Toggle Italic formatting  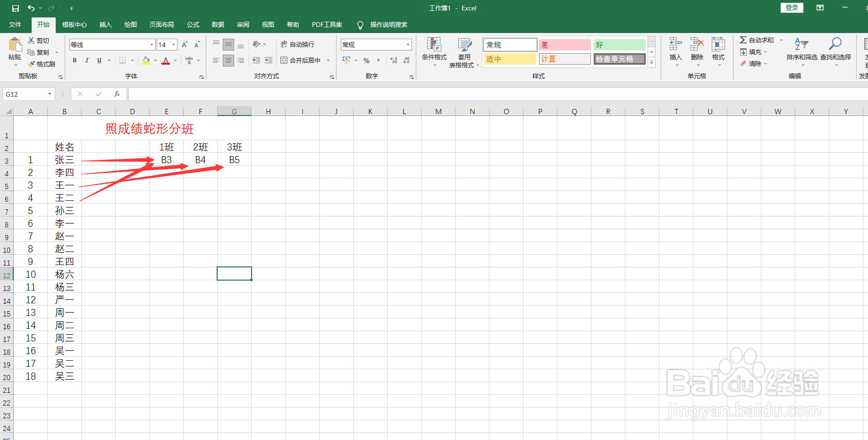pyautogui.click(x=87, y=60)
